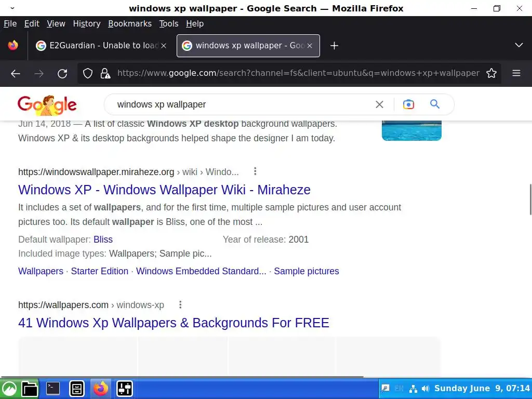Open Windows XP - Windows Wallpaper Wiki link
The height and width of the screenshot is (399, 532).
pyautogui.click(x=164, y=190)
